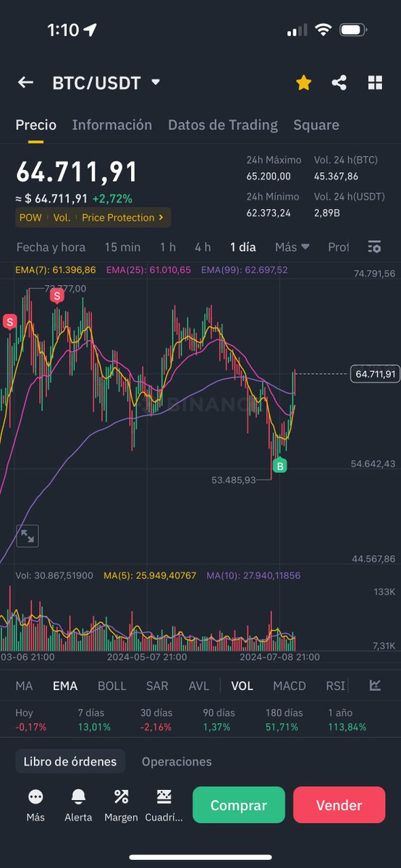Toggle the VOL indicator
This screenshot has width=401, height=868.
pos(242,686)
